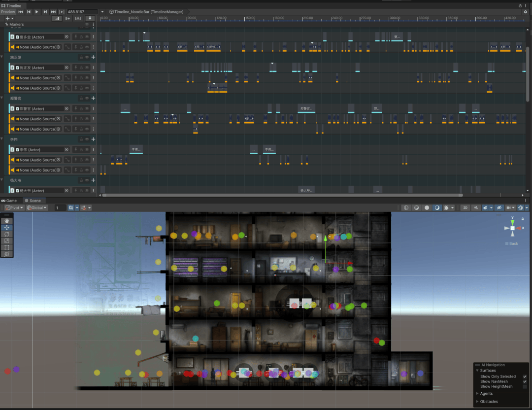Check Show Only Selected option
This screenshot has height=410, width=532.
coord(525,376)
